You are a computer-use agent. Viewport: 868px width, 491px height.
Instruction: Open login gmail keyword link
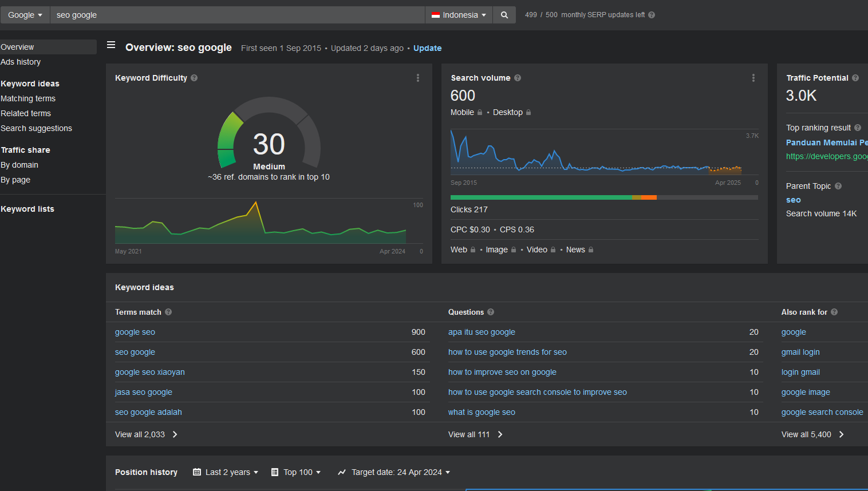(x=800, y=372)
